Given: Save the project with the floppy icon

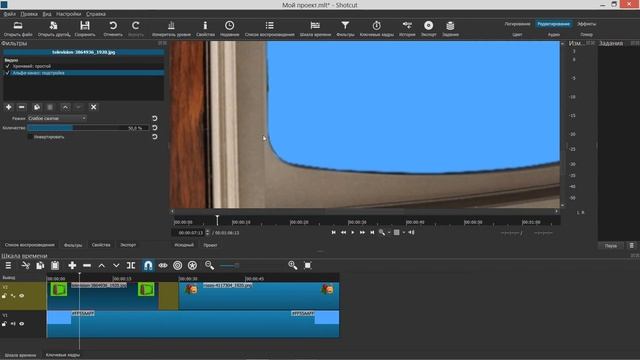Looking at the screenshot, I should tap(85, 26).
